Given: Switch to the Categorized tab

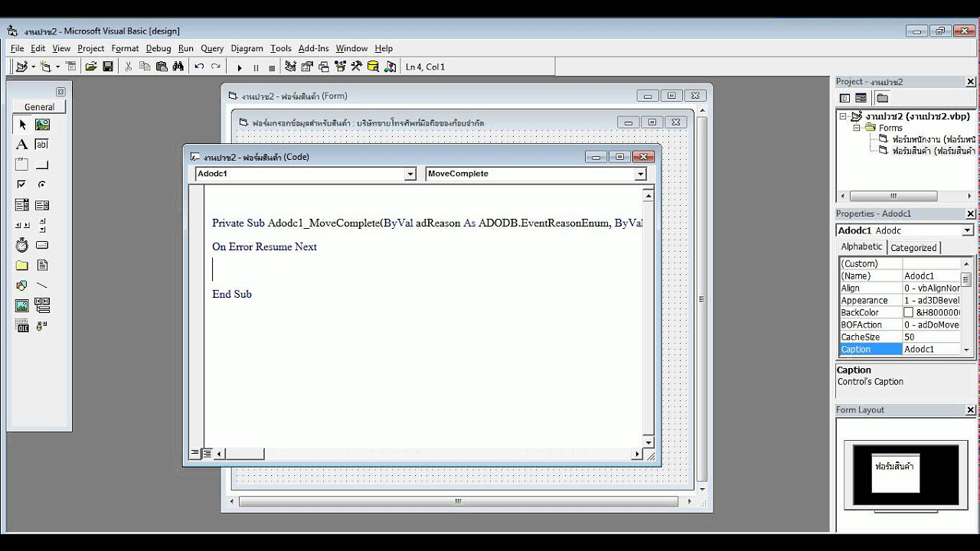Looking at the screenshot, I should [x=913, y=247].
